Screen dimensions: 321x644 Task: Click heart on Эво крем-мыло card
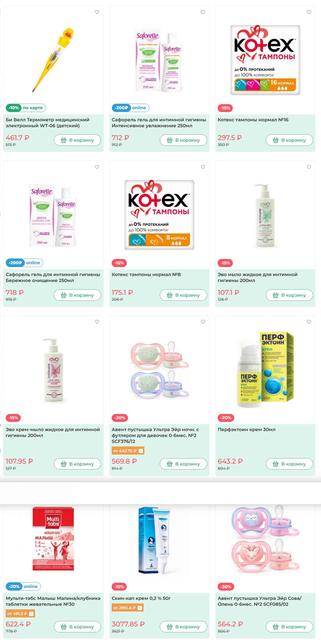[x=97, y=322]
